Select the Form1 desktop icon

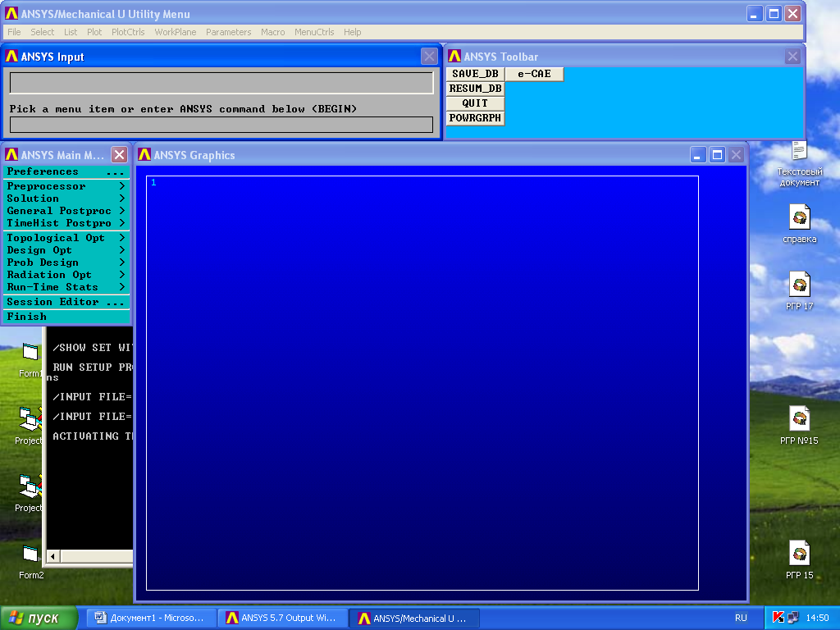pyautogui.click(x=30, y=361)
